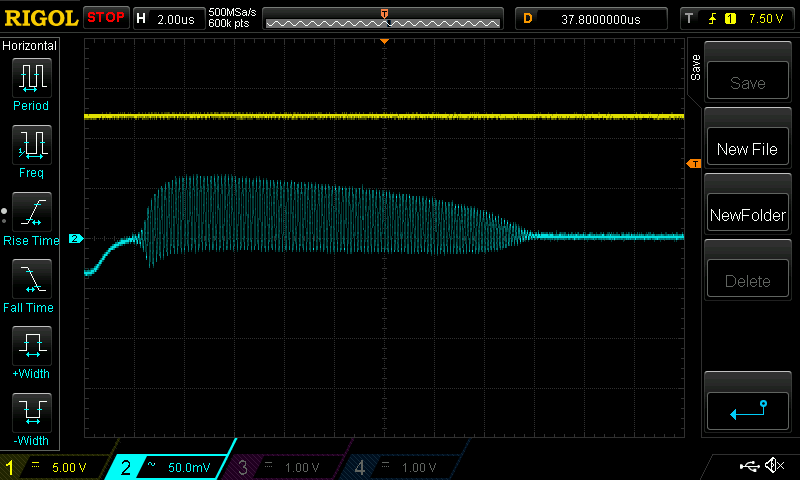Open channel 3 tab showing 1.00 V

click(x=285, y=467)
